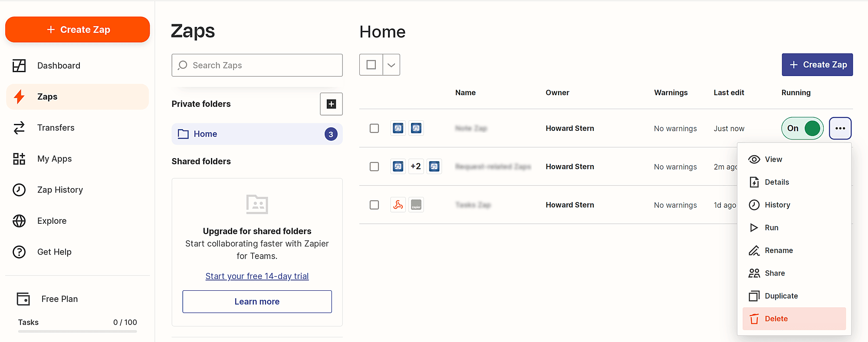The image size is (868, 342).
Task: Click the webhook app icon in third Zap
Action: (398, 205)
